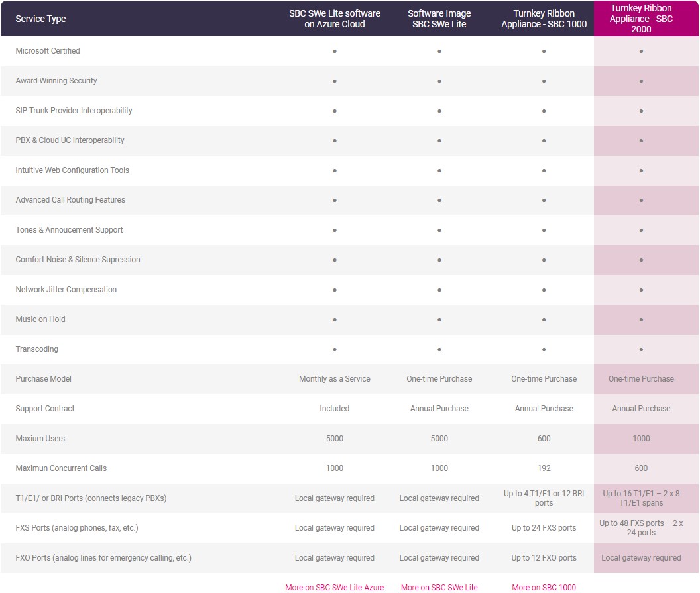The image size is (700, 593).
Task: Click Up to 4 T1/E1 or 12 BRI ports
Action: coord(544,498)
